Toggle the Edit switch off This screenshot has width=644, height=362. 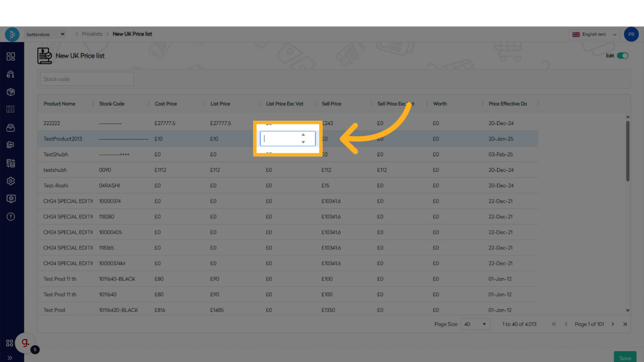tap(623, 56)
